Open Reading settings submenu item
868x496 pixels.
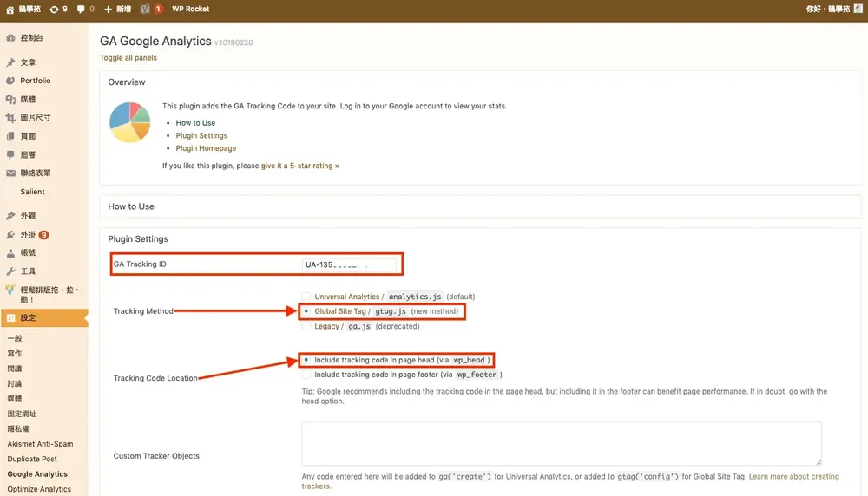[15, 369]
